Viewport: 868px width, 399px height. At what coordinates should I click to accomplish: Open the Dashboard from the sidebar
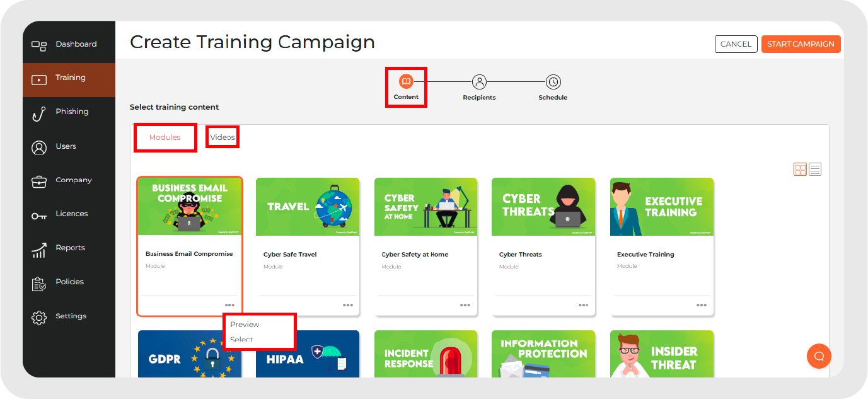tap(38, 45)
